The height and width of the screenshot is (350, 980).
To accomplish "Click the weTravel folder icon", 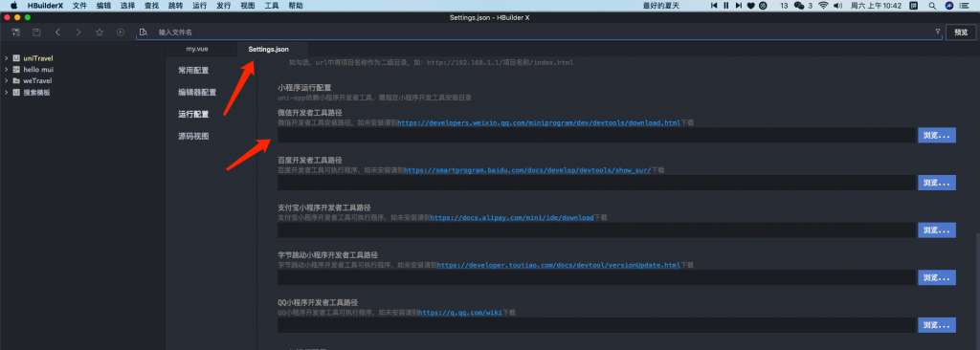I will coord(17,80).
